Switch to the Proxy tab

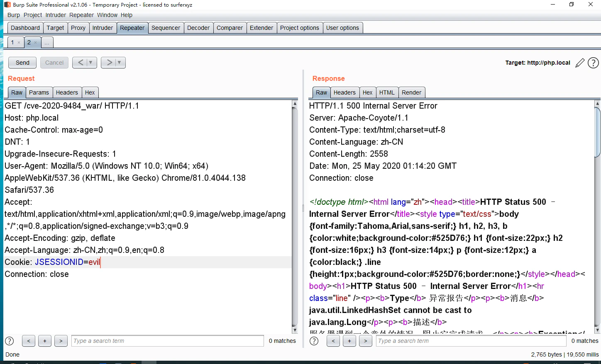(78, 28)
